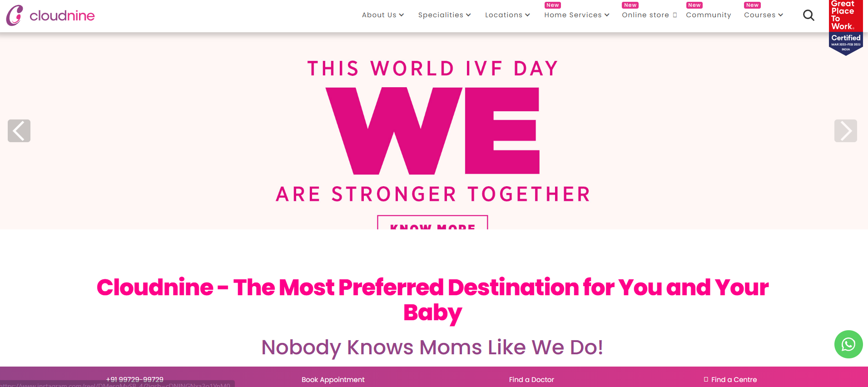The height and width of the screenshot is (387, 868).
Task: Call the +91 99729-99729 phone number
Action: 134,379
